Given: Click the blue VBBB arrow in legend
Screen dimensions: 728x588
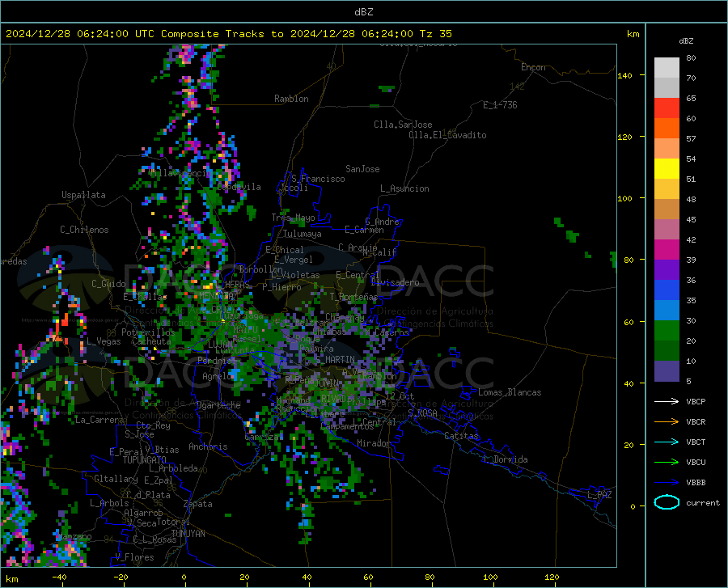Looking at the screenshot, I should click(667, 482).
